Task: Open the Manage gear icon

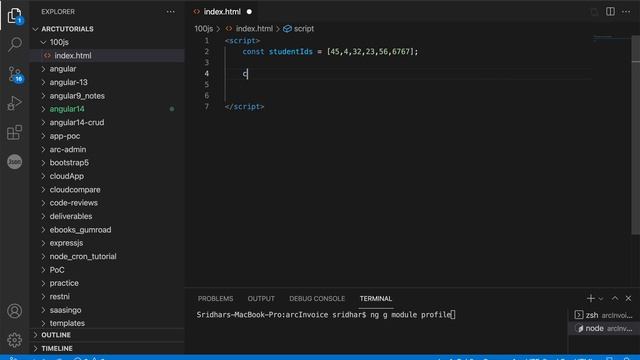Action: (15, 340)
